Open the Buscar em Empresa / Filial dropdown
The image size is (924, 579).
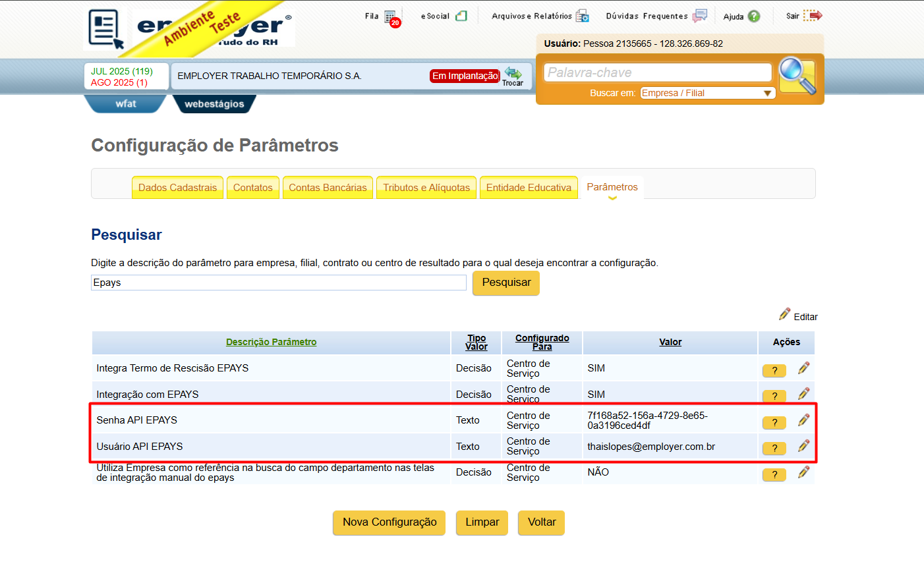(708, 93)
